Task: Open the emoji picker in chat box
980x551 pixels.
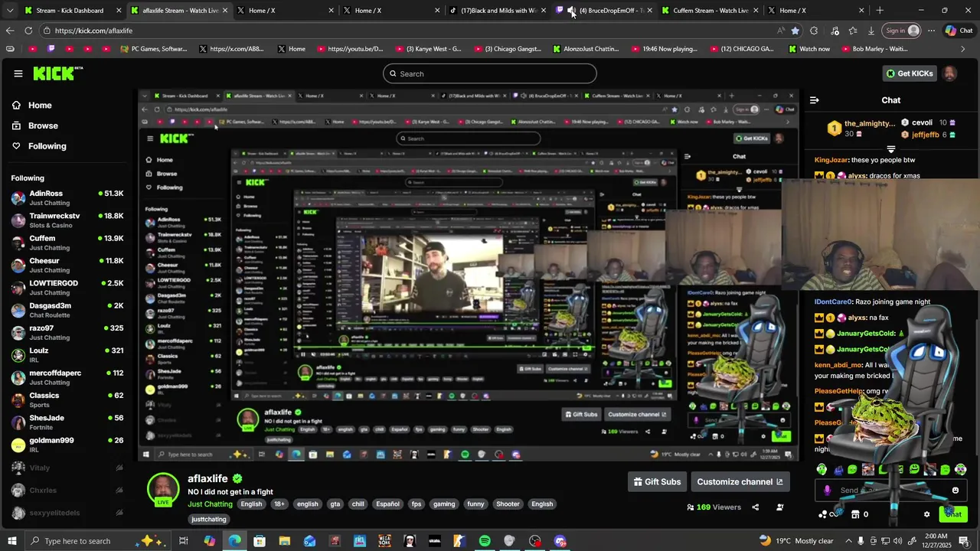Action: (x=955, y=491)
